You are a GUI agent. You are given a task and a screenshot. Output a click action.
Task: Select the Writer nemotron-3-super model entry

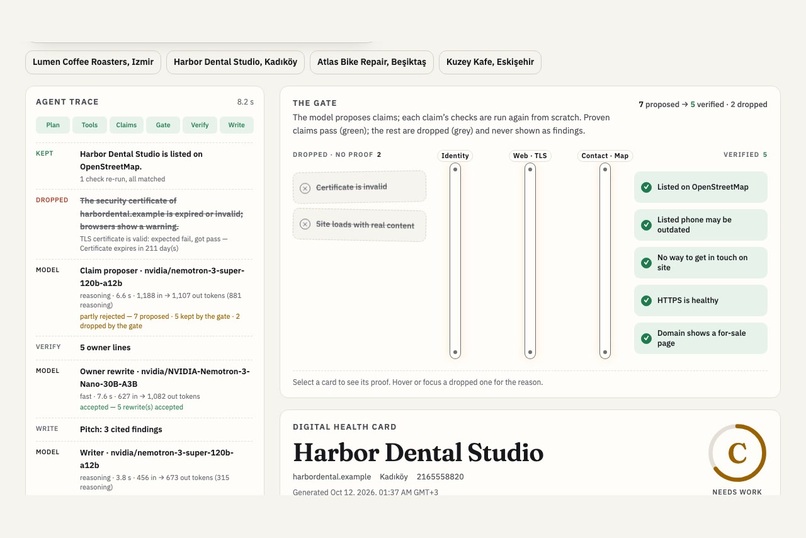point(144,471)
